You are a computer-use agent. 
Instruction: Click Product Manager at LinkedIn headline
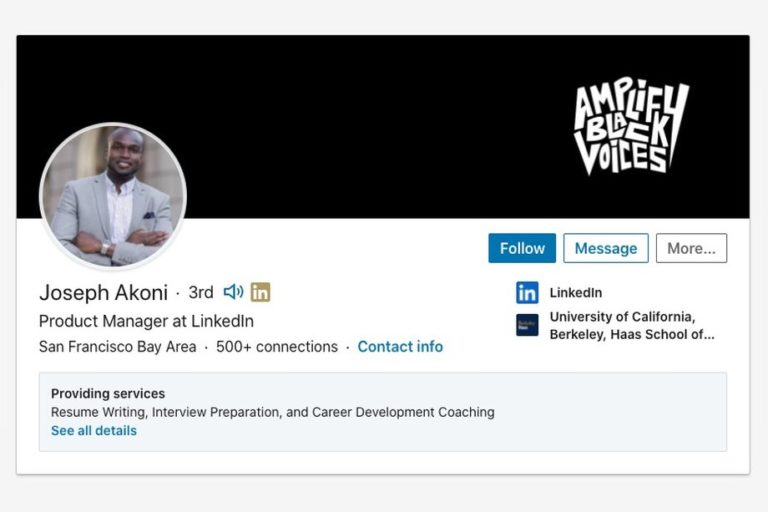146,321
